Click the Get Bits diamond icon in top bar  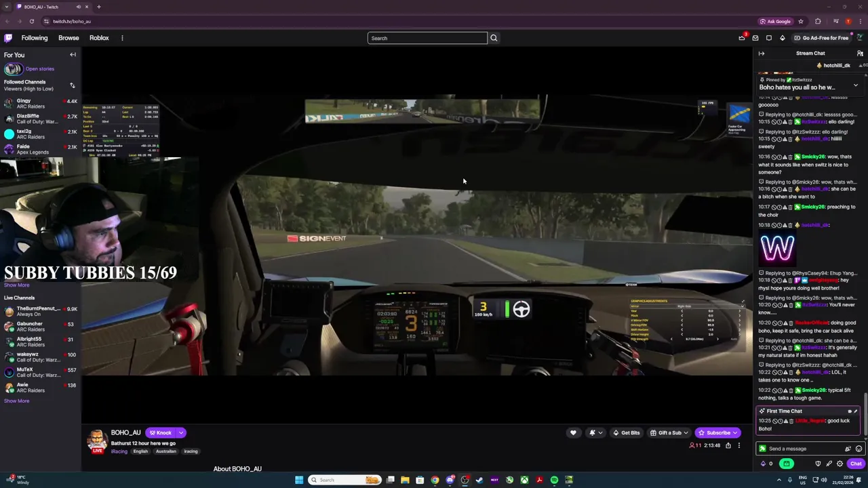click(782, 38)
